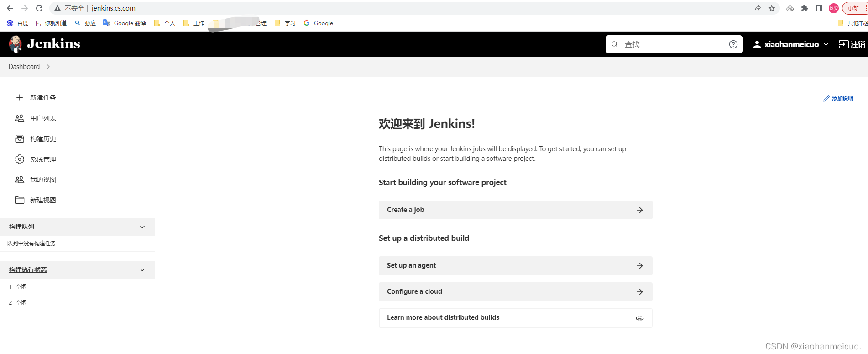This screenshot has height=354, width=868.
Task: Select executor row 1 空闲
Action: point(78,287)
